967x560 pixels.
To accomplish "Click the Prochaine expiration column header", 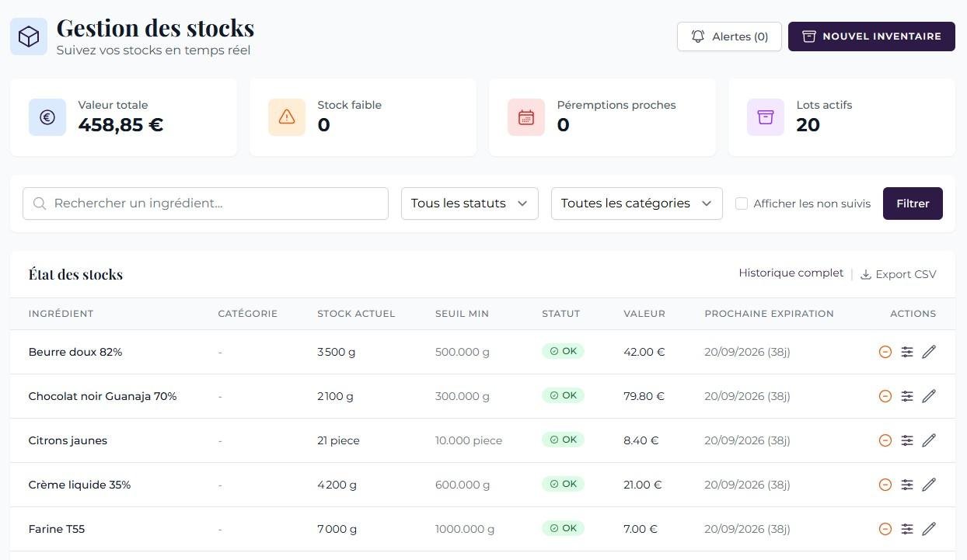I will point(769,314).
